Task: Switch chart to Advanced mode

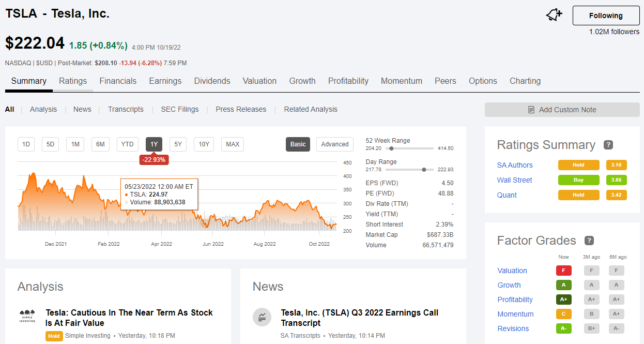Action: pos(335,144)
